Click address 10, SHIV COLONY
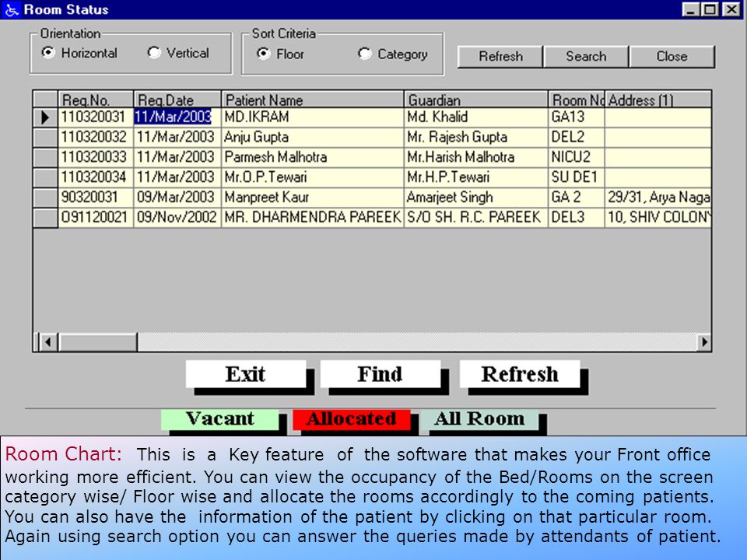 click(659, 217)
